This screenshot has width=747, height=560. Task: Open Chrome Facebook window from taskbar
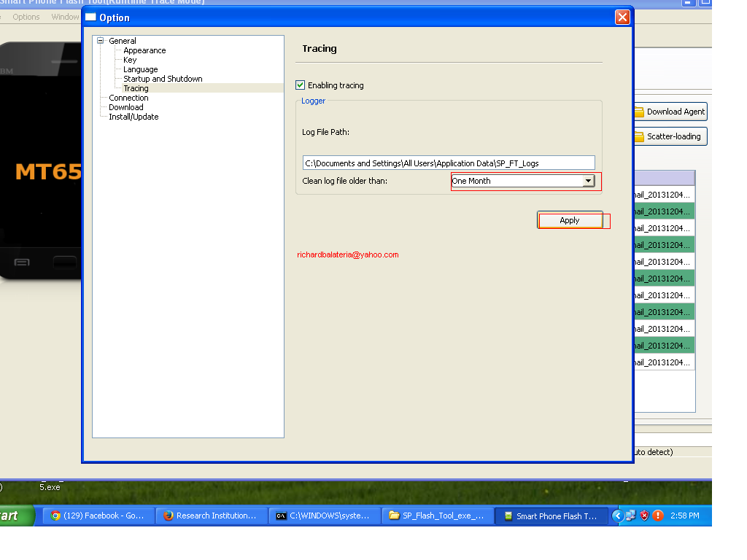[x=98, y=516]
